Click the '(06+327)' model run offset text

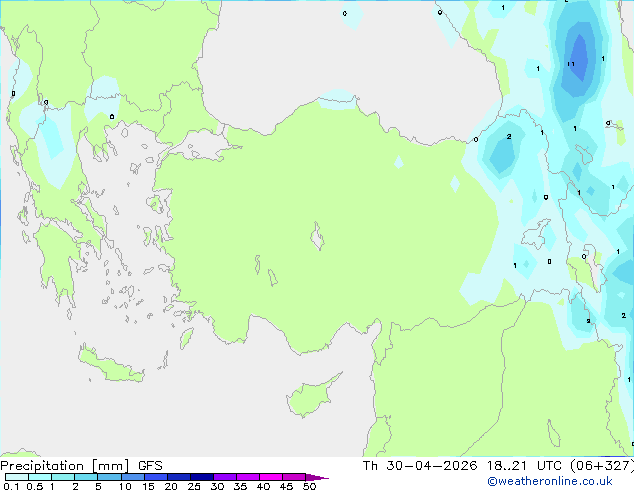pos(602,466)
